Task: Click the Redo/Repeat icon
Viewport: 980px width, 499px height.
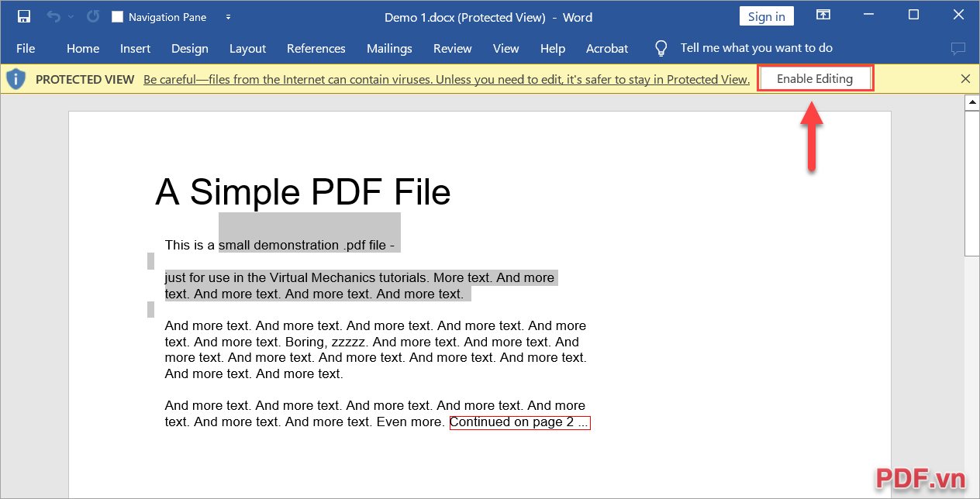Action: click(x=93, y=16)
